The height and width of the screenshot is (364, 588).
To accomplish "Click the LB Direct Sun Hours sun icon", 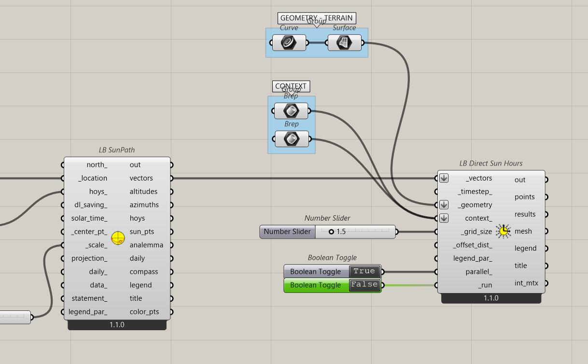I will (504, 231).
